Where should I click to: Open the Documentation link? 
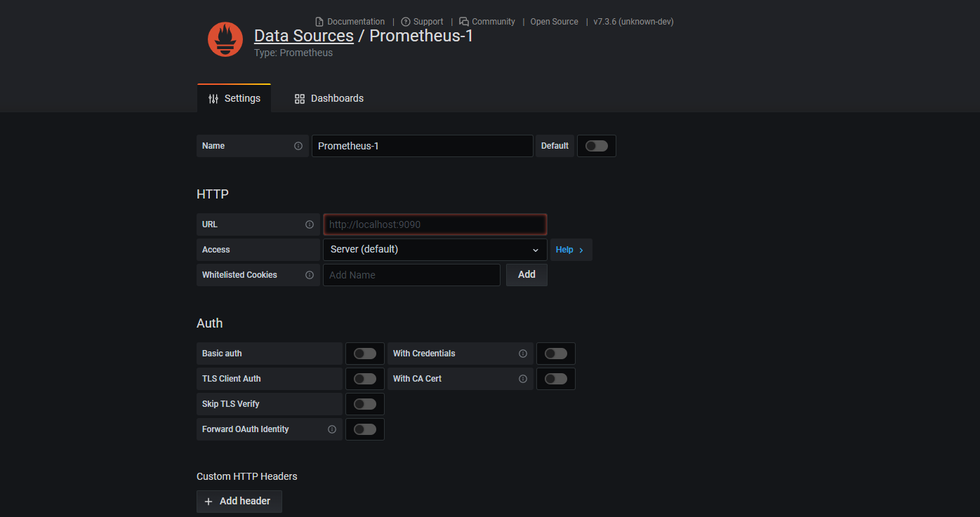click(x=350, y=22)
